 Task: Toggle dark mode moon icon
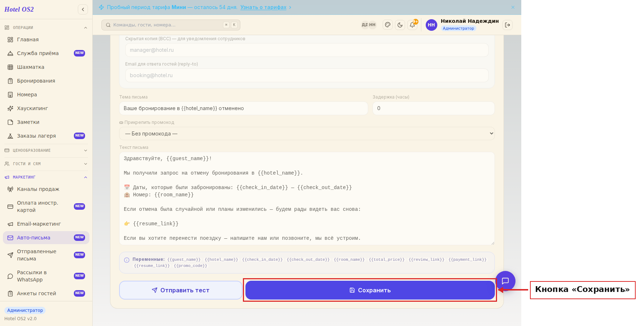coord(400,25)
